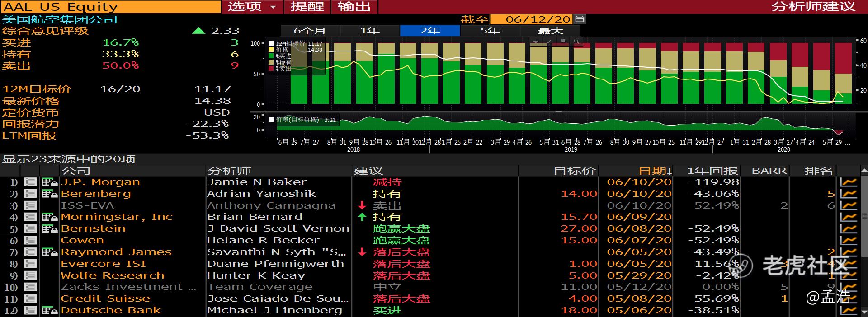Open the detail list icon for Bernstein
This screenshot has width=868, height=317.
[x=30, y=228]
